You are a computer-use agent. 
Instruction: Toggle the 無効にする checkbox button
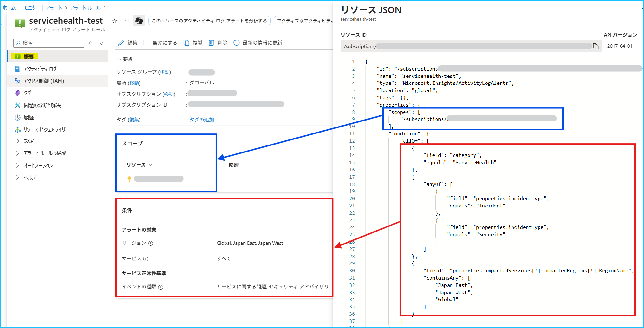160,43
